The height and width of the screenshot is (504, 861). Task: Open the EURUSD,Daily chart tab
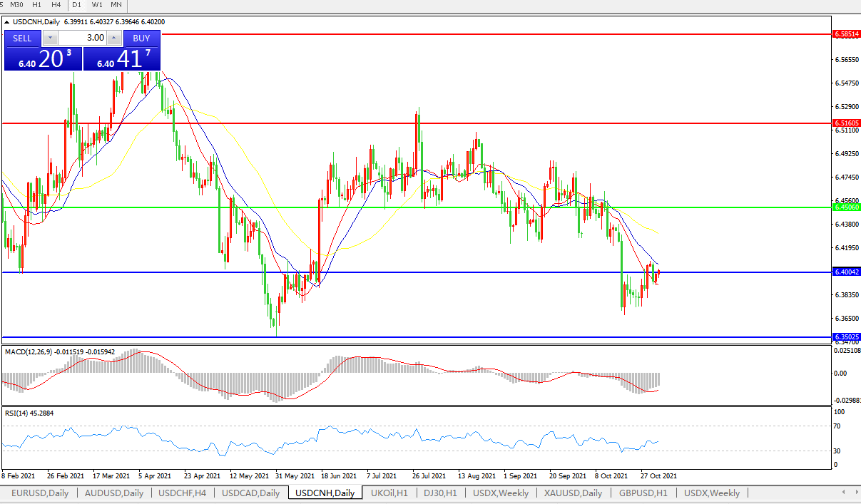coord(40,493)
